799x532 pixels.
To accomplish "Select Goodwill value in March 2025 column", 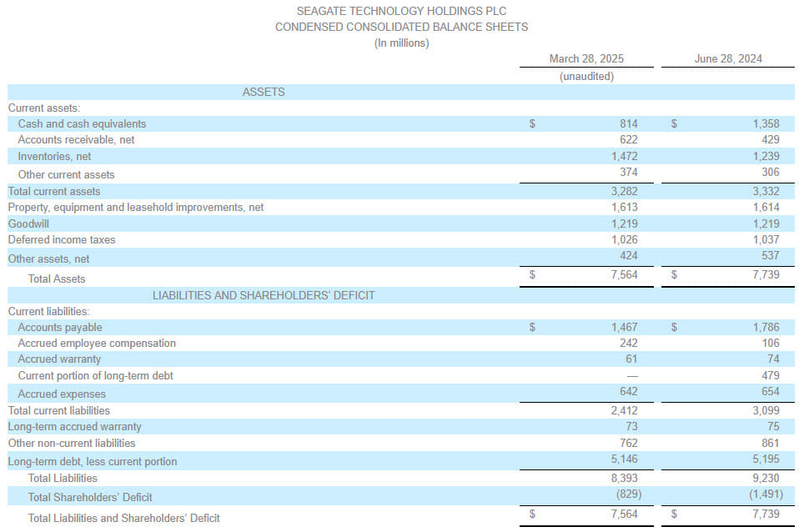I will tap(624, 223).
